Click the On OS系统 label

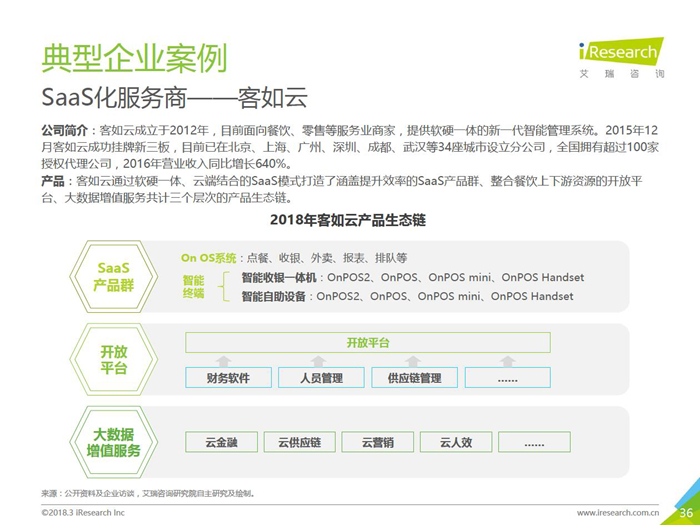click(x=208, y=258)
